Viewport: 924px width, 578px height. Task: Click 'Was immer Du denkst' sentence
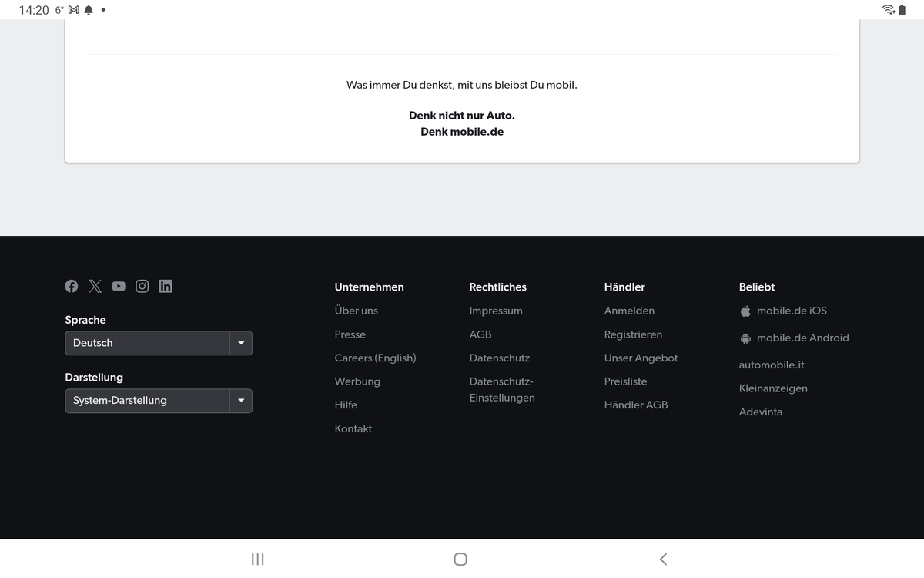click(x=462, y=85)
